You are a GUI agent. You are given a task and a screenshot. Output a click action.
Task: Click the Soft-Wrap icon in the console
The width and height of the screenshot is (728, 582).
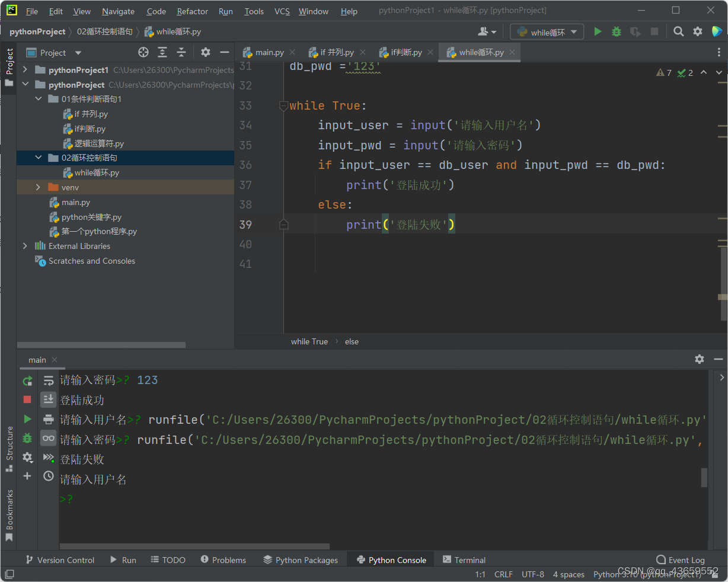click(x=48, y=380)
